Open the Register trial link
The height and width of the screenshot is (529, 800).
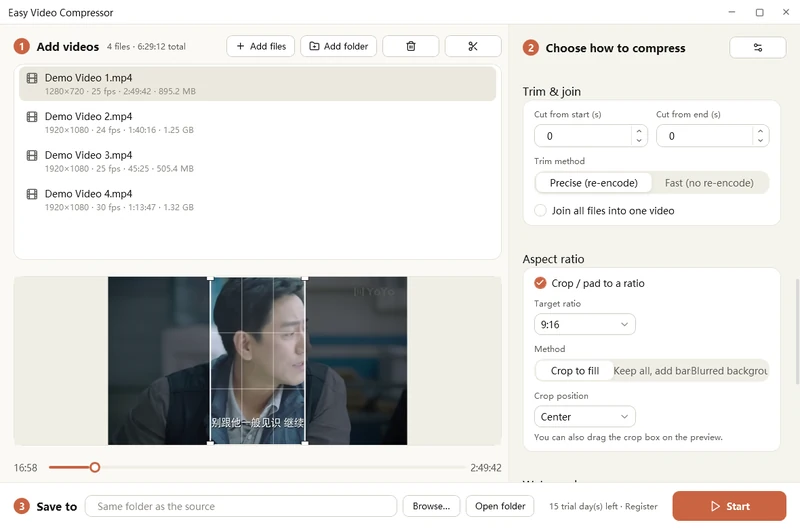point(641,507)
